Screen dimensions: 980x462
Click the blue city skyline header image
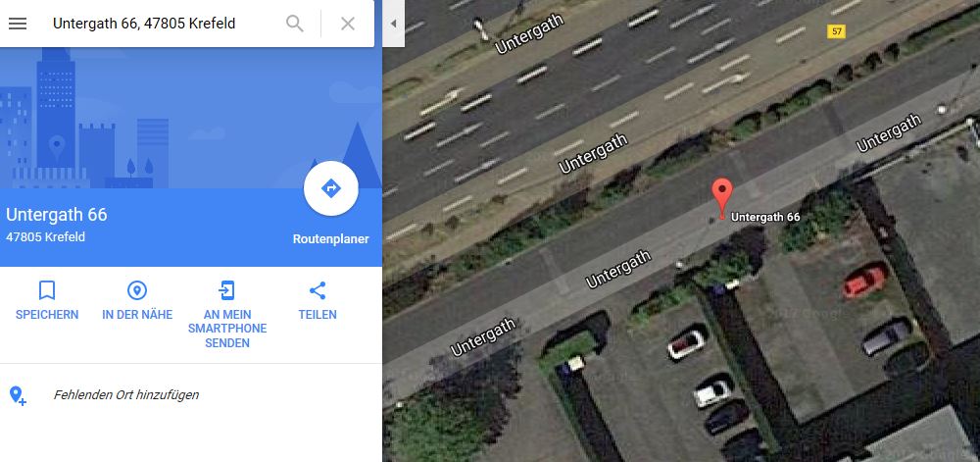191,118
